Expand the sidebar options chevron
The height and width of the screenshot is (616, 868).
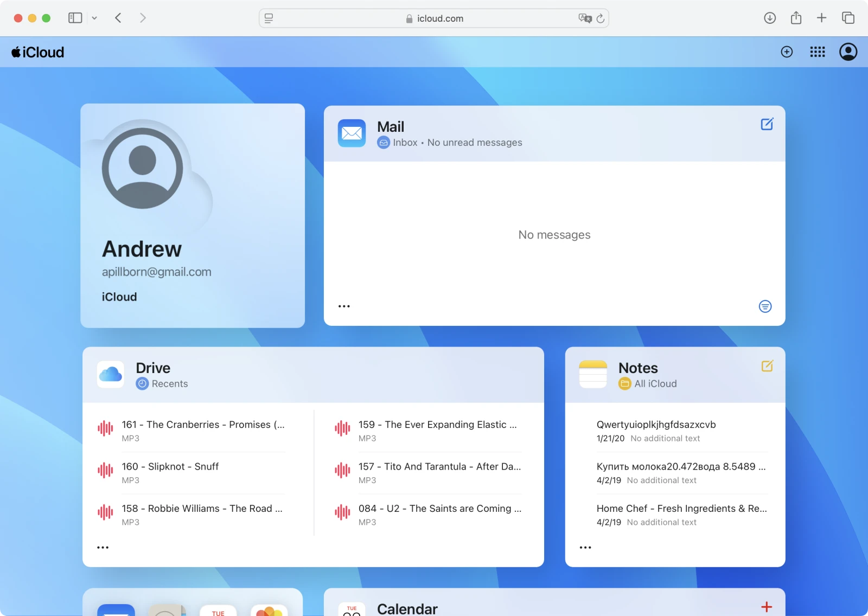[95, 17]
